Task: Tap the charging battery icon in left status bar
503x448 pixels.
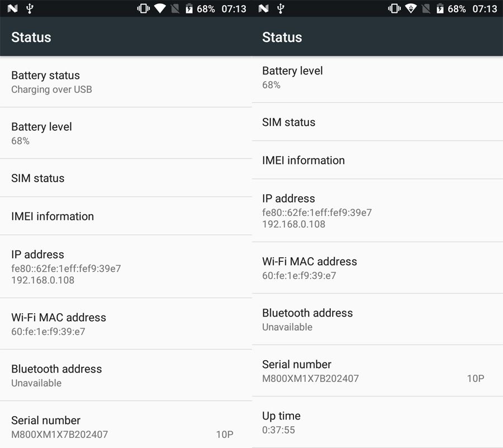Action: coord(189,8)
